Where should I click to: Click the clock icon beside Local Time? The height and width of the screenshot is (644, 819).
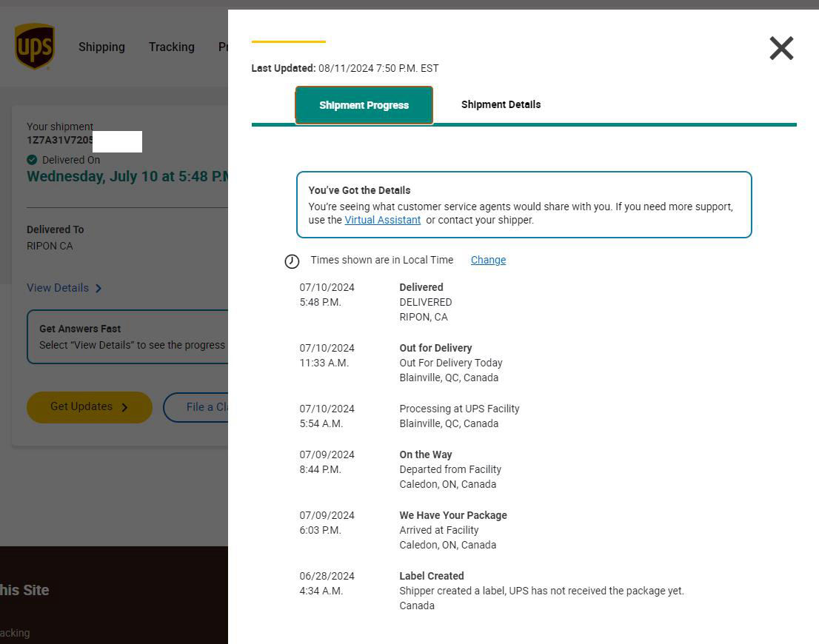(292, 261)
